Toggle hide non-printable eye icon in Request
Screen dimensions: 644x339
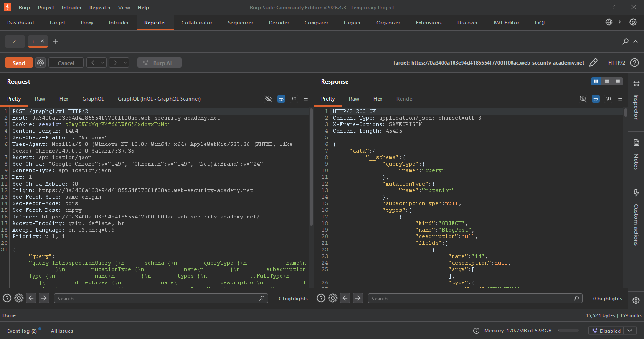269,98
